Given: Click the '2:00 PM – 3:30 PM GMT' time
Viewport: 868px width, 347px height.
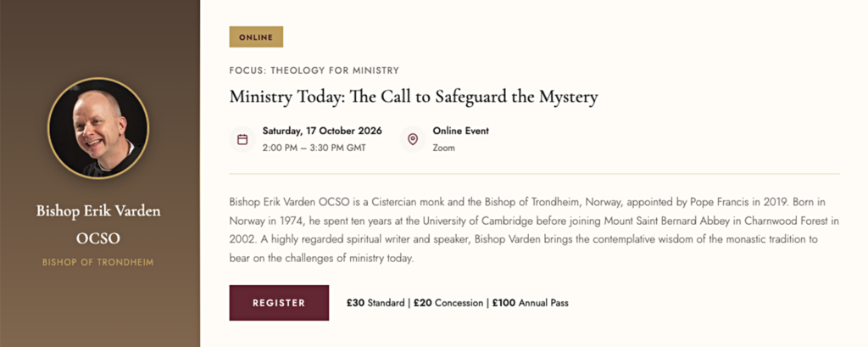Looking at the screenshot, I should coord(314,148).
